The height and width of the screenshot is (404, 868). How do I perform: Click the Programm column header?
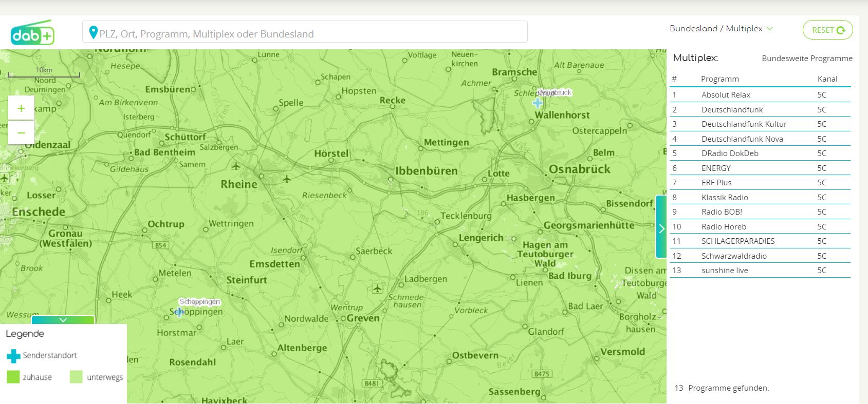pos(719,79)
